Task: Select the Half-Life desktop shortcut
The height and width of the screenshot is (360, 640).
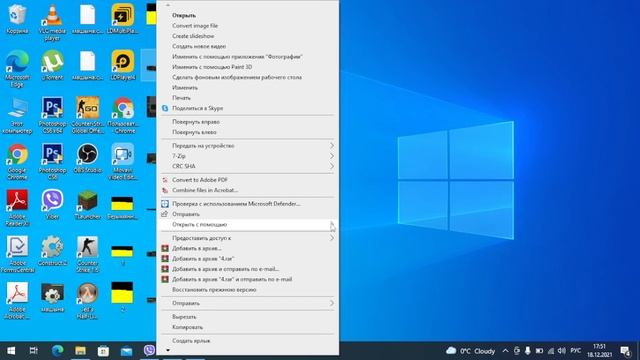Action: [x=87, y=301]
